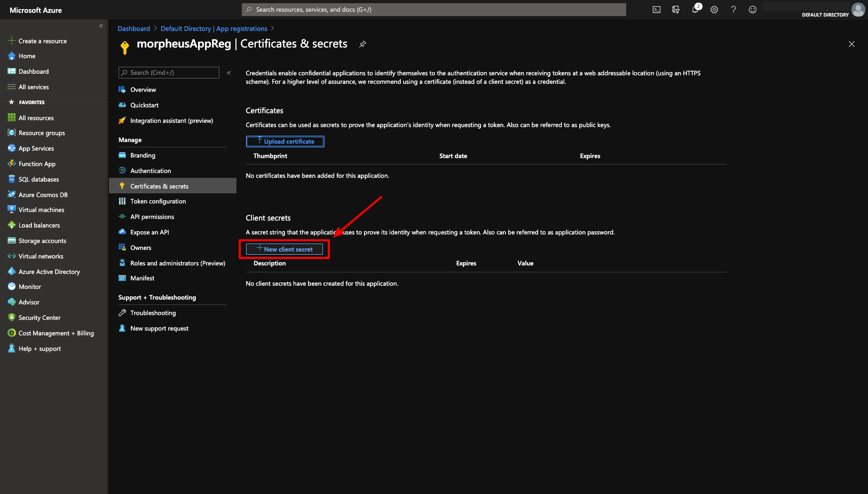Open Security Center from the sidebar
Viewport: 868px width, 494px height.
[x=38, y=317]
